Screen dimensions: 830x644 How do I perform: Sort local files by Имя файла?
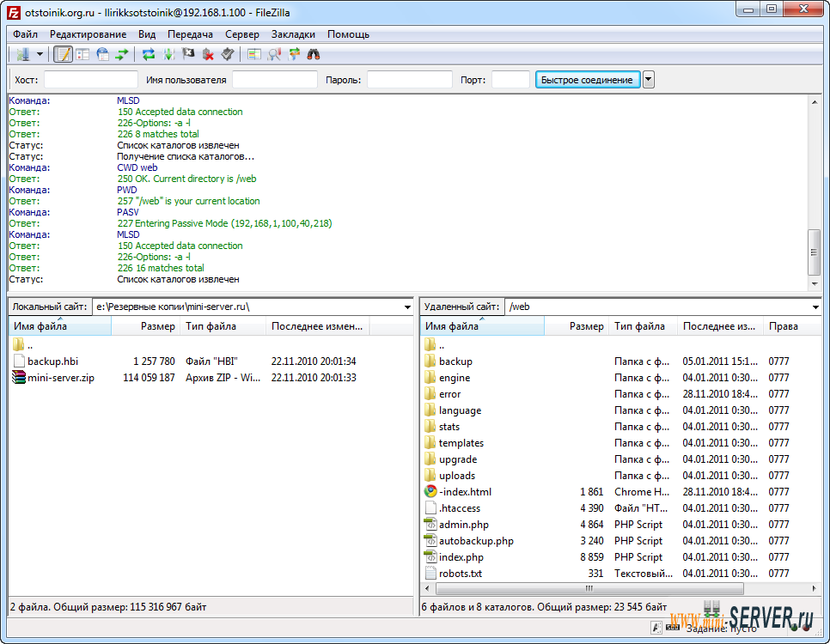coord(60,326)
